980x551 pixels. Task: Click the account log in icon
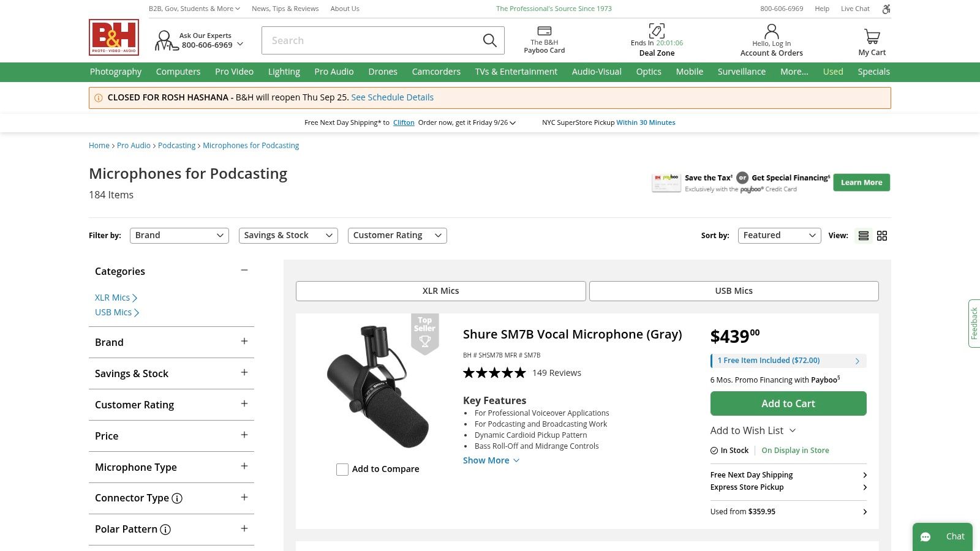tap(771, 31)
